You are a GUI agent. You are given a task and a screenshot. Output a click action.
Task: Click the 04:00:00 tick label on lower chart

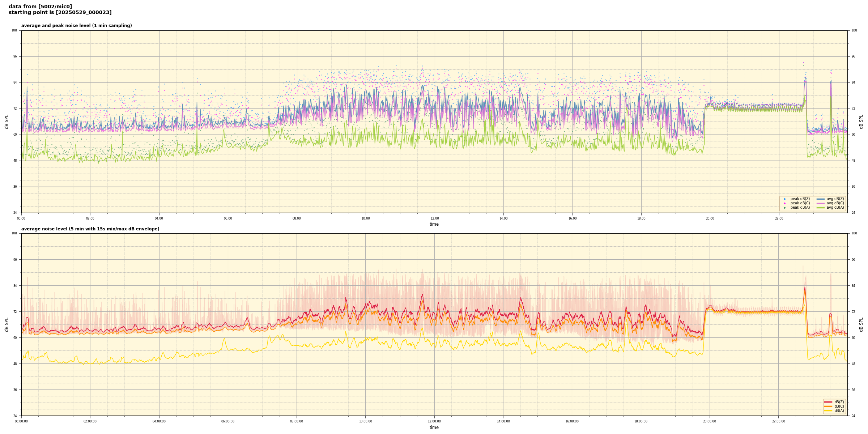159,421
